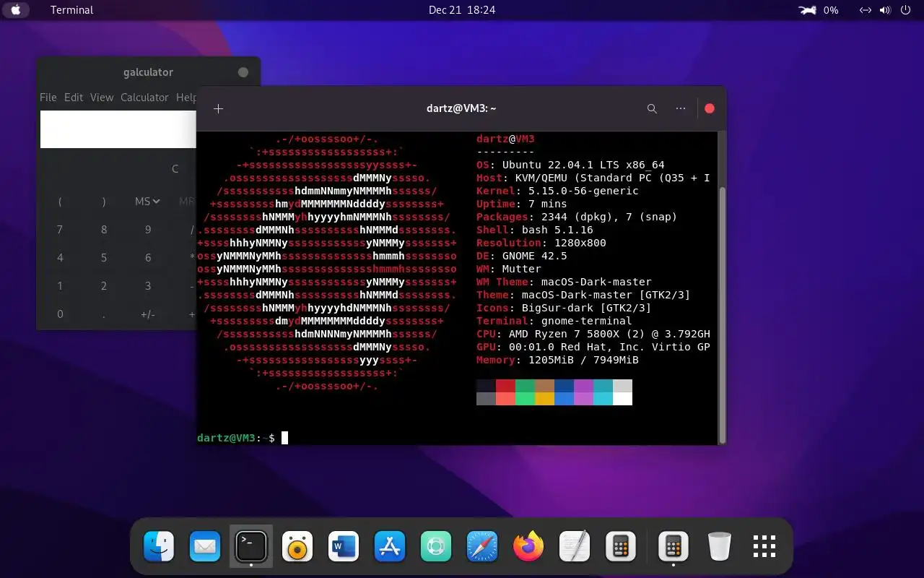Open the Edit menu in galculator
The width and height of the screenshot is (924, 578).
coord(74,98)
